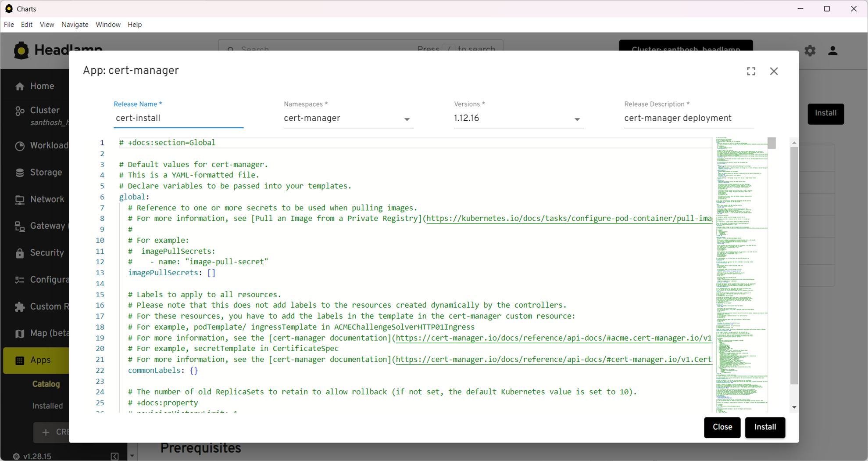
Task: Open the Cluster sidebar icon
Action: point(20,111)
